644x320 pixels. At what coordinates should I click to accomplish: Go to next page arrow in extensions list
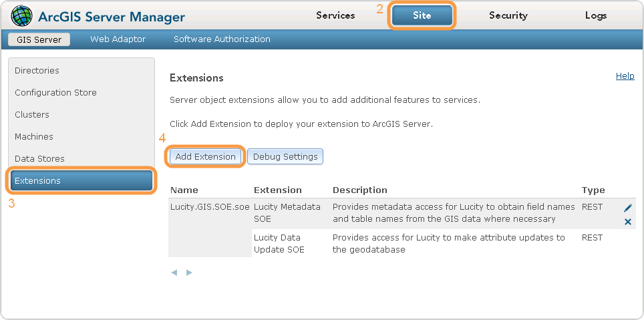189,273
